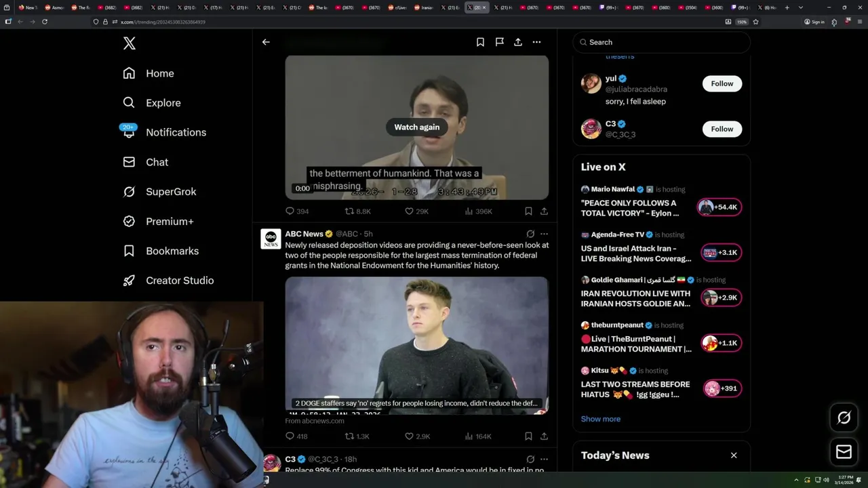Join Goldie Ghamari live with +2.9K

[x=721, y=298]
